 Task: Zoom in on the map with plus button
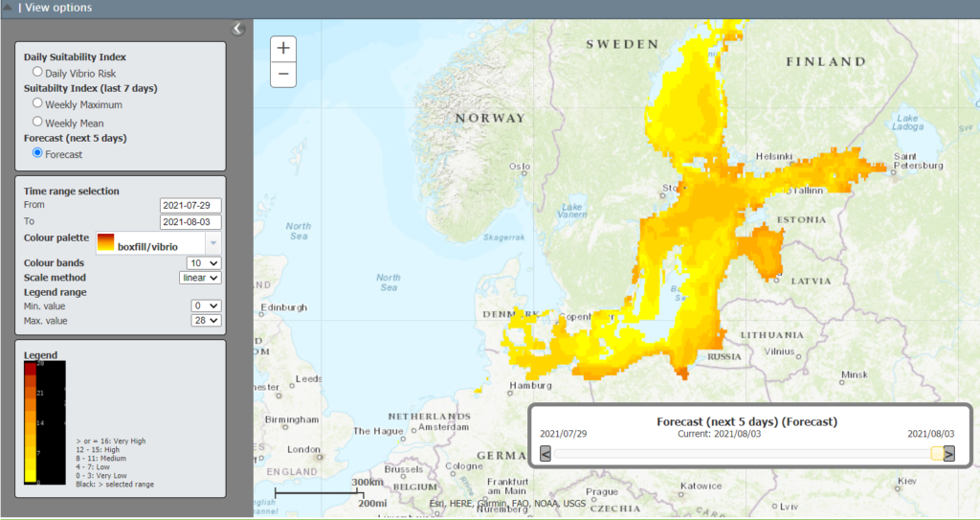pos(283,49)
